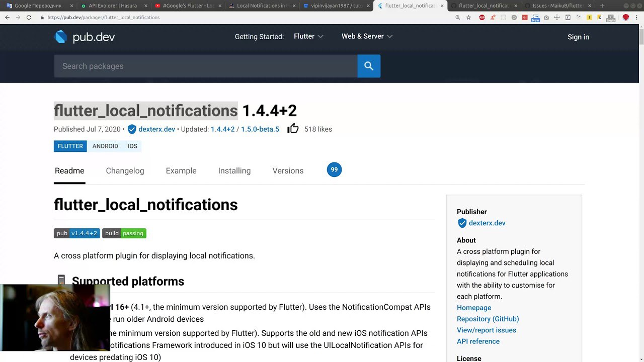Reload the page with refresh icon
644x362 pixels.
coord(29,17)
